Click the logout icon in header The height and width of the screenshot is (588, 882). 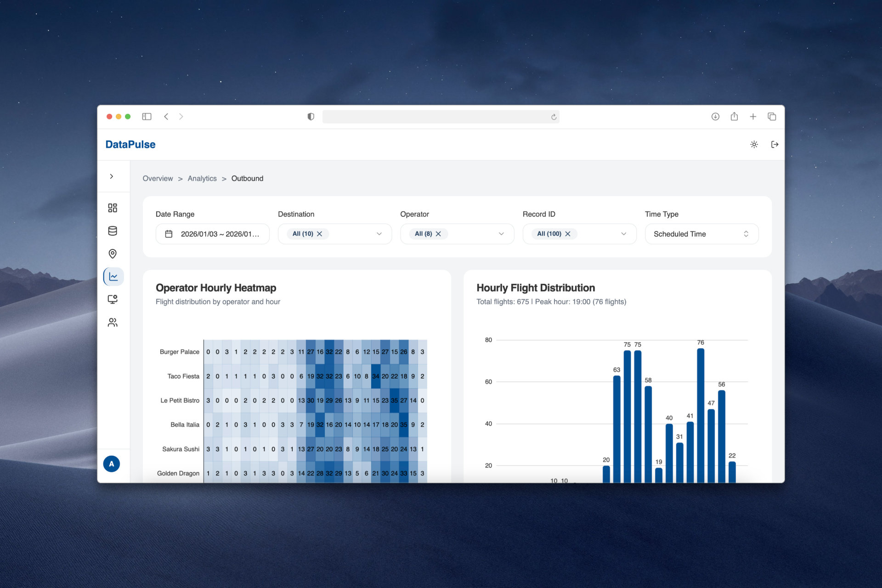[x=775, y=145]
